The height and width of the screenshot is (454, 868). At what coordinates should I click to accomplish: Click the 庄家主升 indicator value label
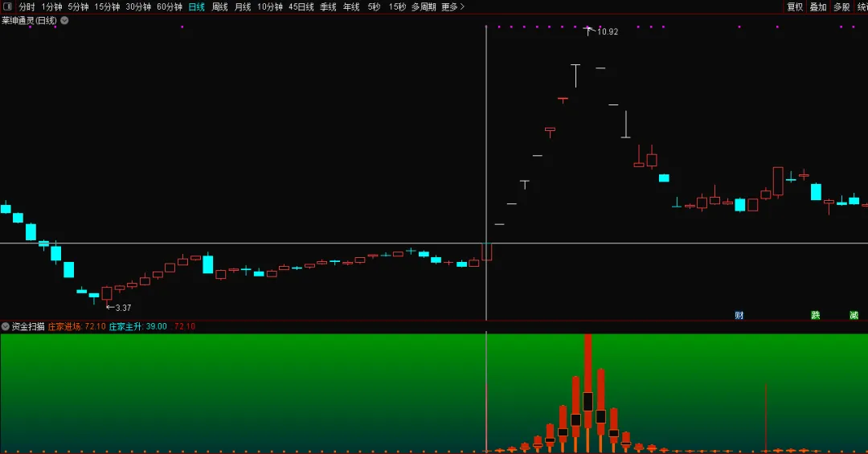(x=137, y=327)
